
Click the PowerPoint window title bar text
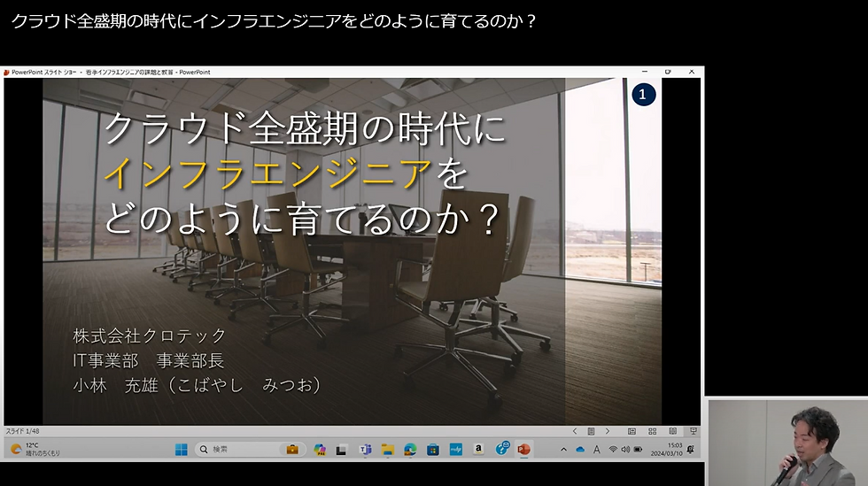(111, 72)
